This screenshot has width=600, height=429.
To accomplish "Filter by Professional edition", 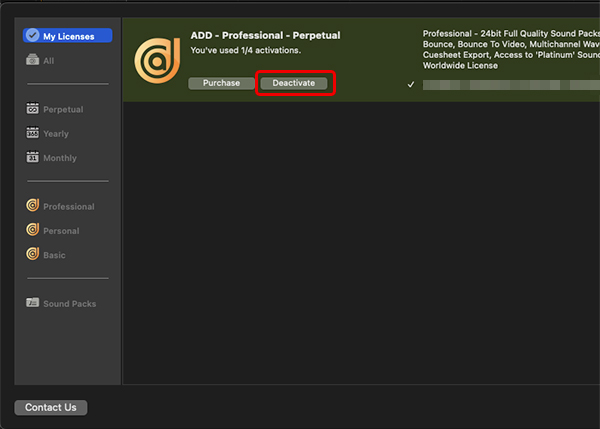I will (69, 207).
